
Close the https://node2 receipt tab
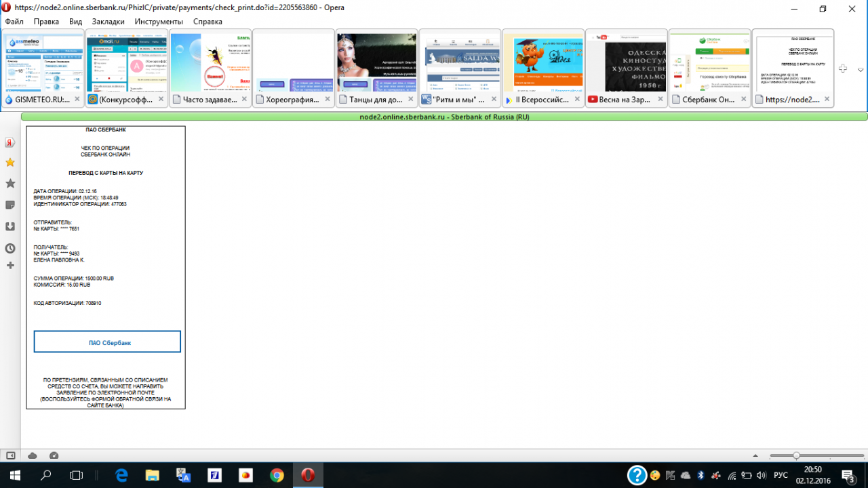pyautogui.click(x=827, y=99)
